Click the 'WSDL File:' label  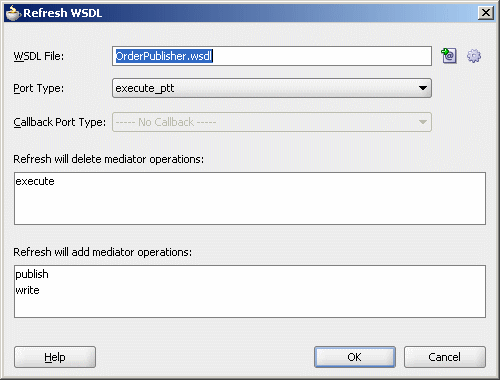click(39, 56)
